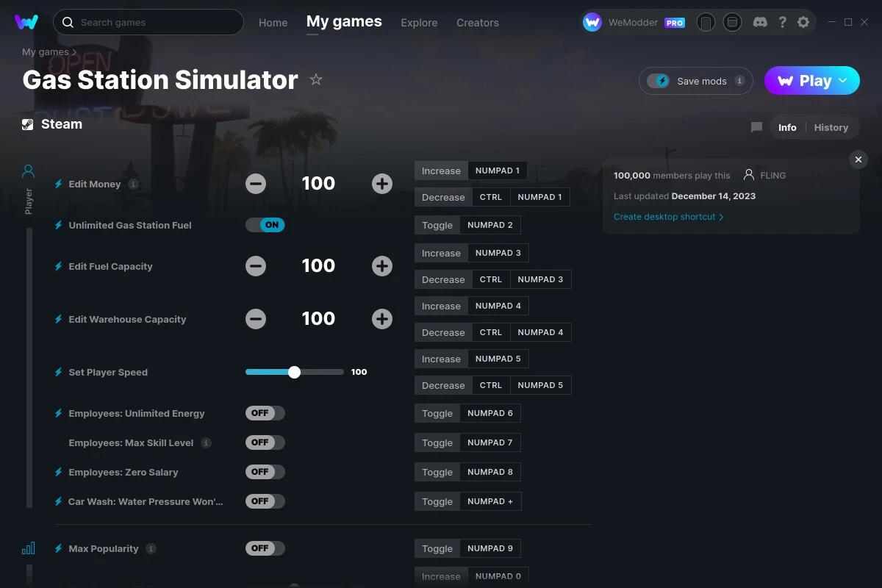Click the mobile app icon in the top bar

click(706, 22)
